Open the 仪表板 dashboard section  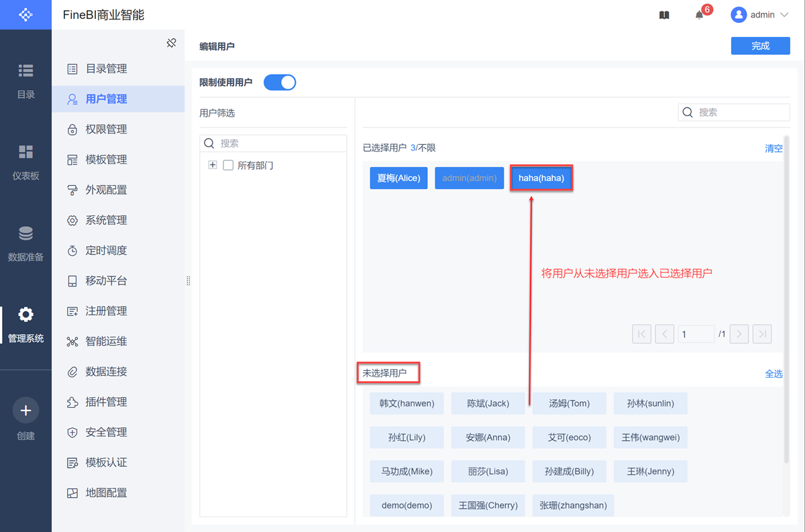[25, 162]
